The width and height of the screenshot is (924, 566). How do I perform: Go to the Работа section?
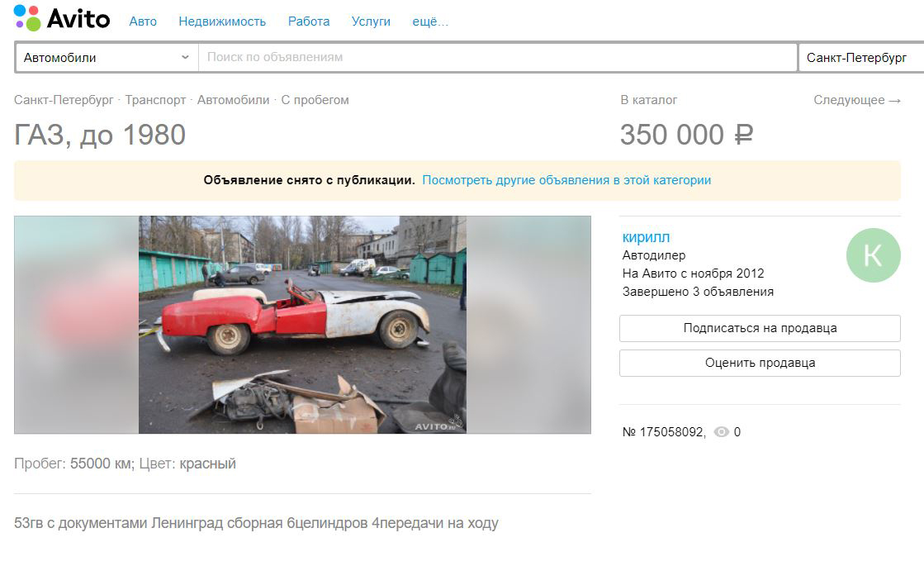click(309, 21)
